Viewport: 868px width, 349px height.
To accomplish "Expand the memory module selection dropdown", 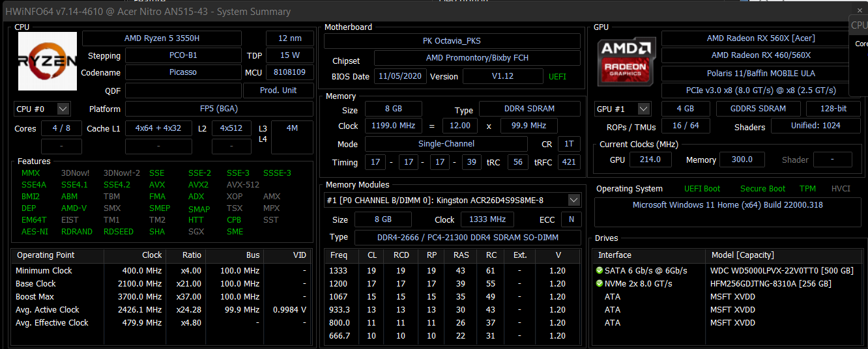I will click(x=573, y=200).
